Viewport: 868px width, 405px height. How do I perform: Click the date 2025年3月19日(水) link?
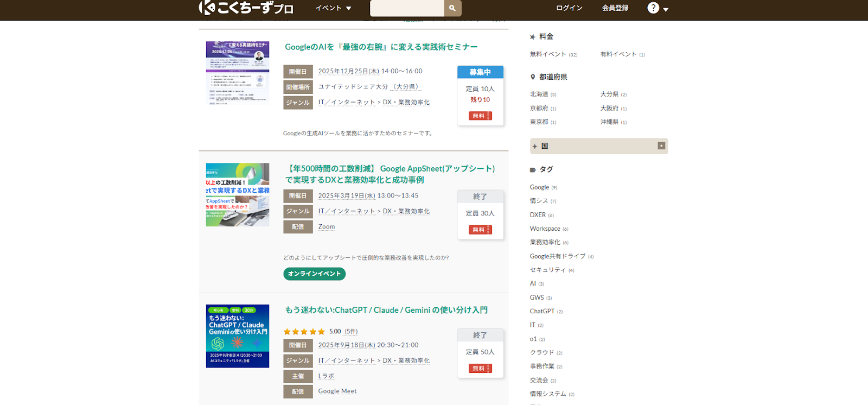(347, 196)
